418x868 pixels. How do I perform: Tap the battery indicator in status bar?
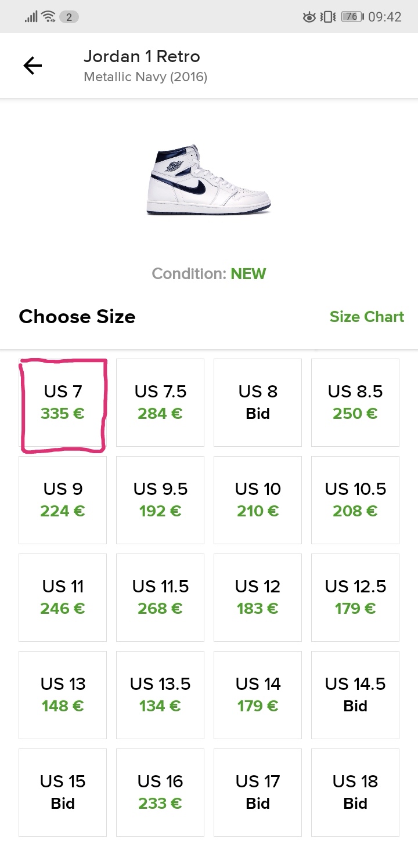click(352, 17)
